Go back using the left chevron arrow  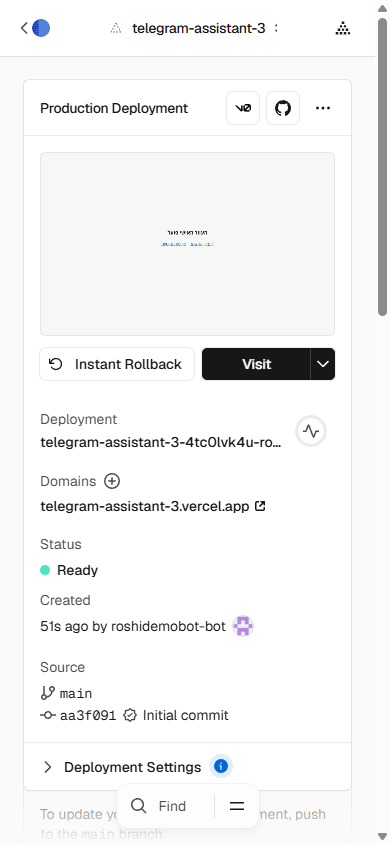pos(24,28)
